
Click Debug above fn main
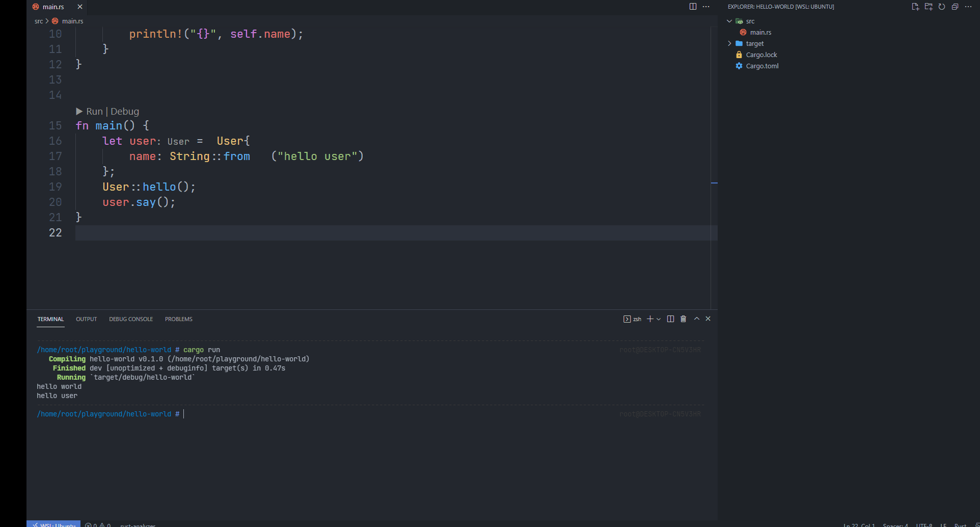coord(125,112)
